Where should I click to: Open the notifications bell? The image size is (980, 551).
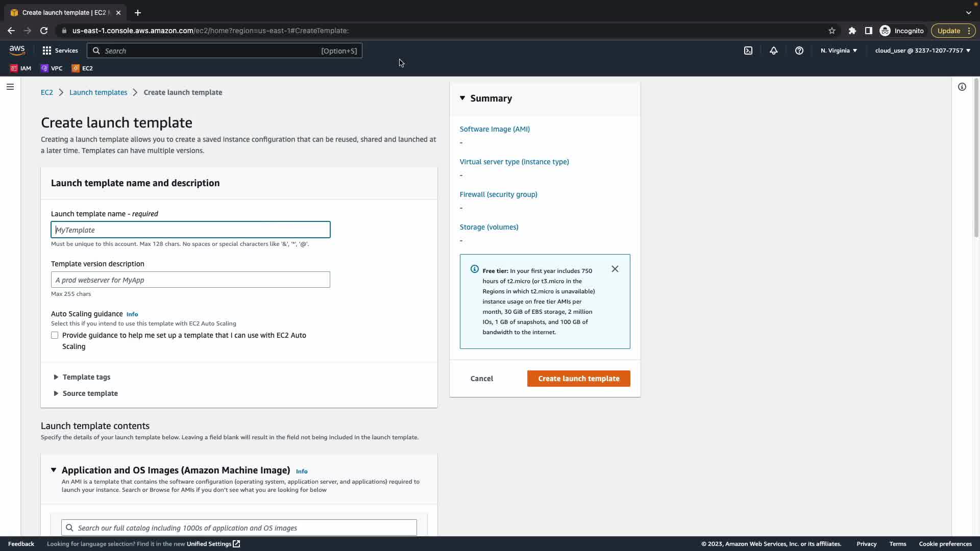coord(774,51)
